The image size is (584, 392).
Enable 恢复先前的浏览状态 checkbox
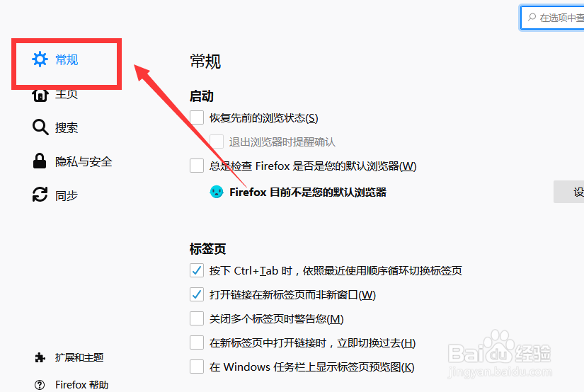197,117
